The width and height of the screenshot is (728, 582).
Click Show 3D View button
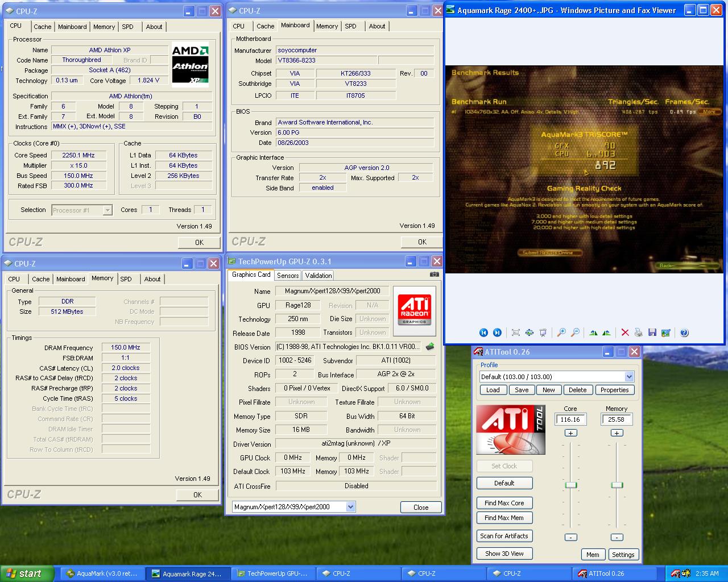tap(504, 554)
